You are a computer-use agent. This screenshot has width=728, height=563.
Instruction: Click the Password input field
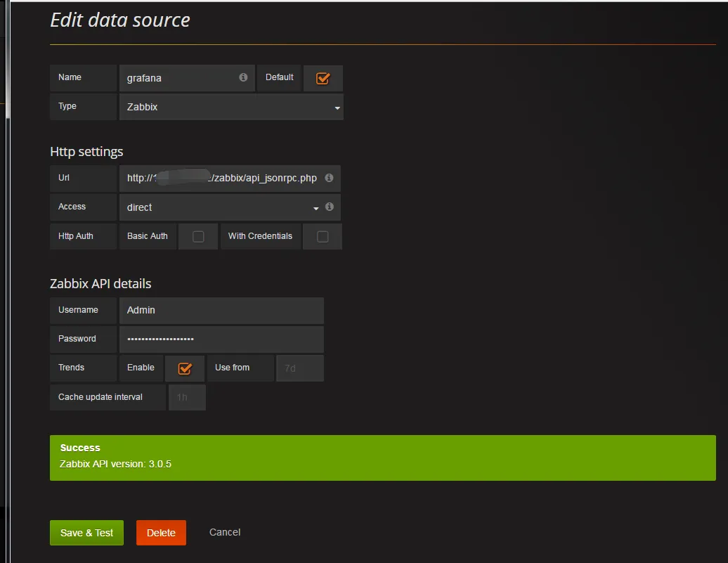tap(221, 339)
